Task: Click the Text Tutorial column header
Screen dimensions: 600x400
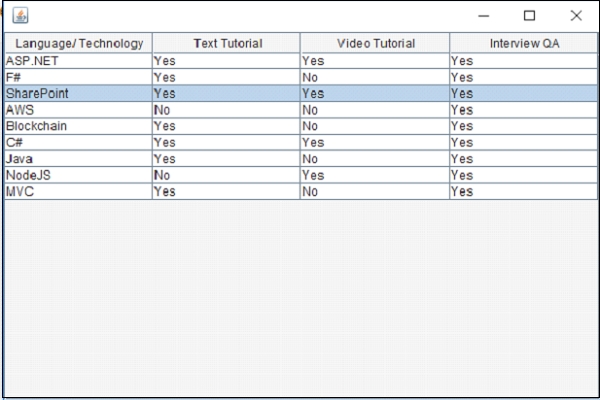Action: (227, 43)
